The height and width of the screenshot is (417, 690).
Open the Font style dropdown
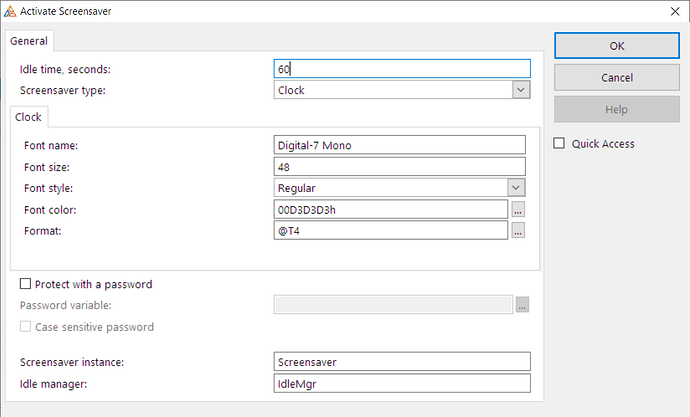coord(516,187)
